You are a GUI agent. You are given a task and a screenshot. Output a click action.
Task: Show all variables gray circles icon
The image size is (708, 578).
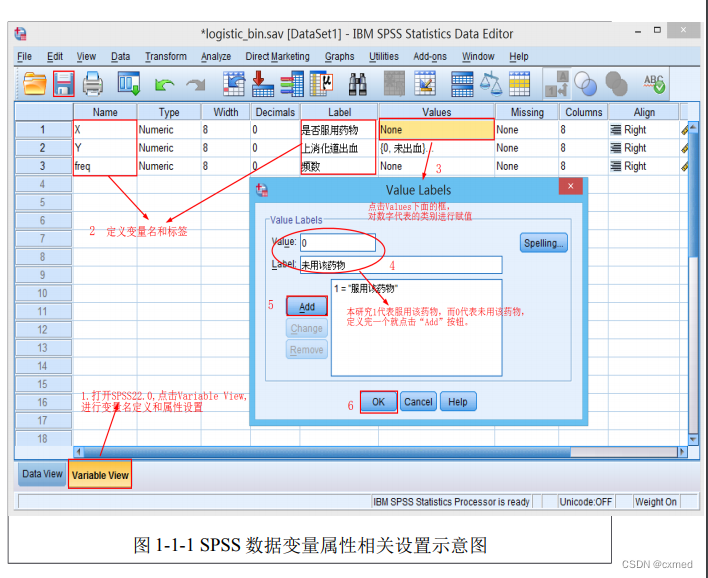click(616, 84)
